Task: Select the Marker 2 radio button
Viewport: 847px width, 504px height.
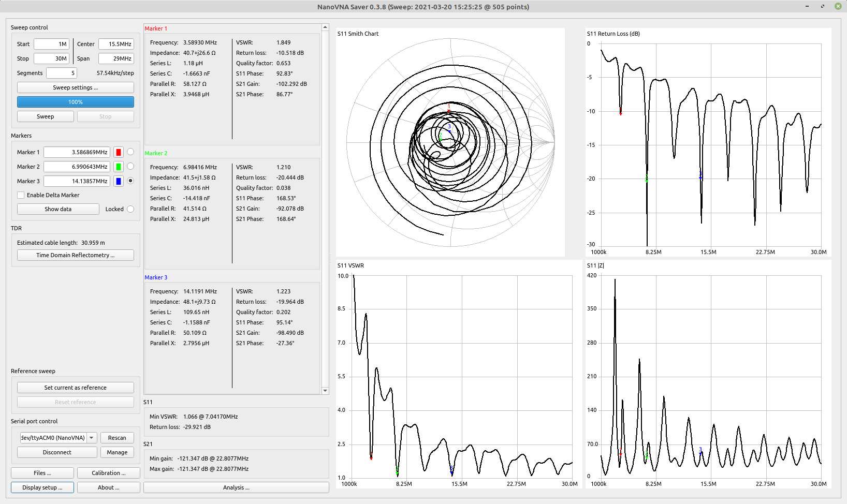Action: tap(130, 166)
